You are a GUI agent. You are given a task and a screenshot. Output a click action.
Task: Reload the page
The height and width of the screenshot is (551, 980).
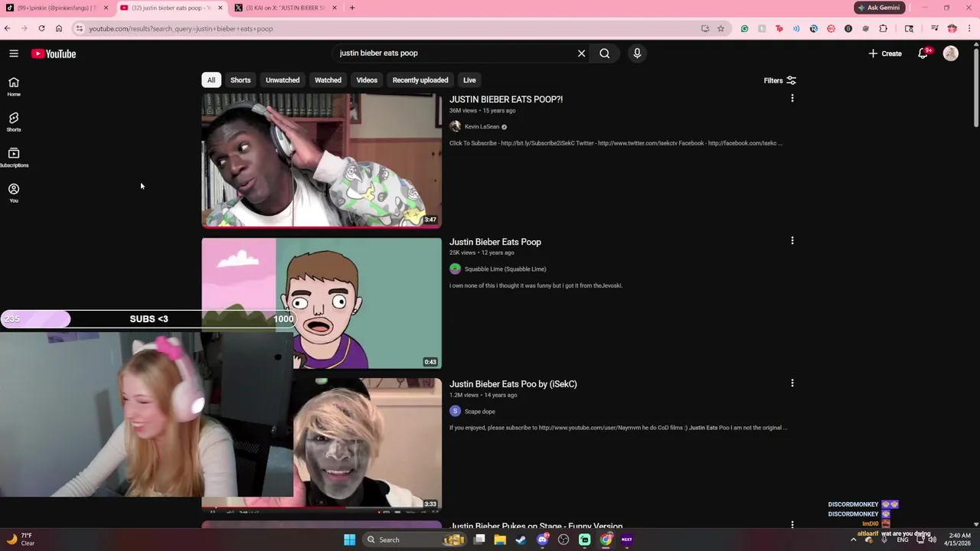click(41, 29)
